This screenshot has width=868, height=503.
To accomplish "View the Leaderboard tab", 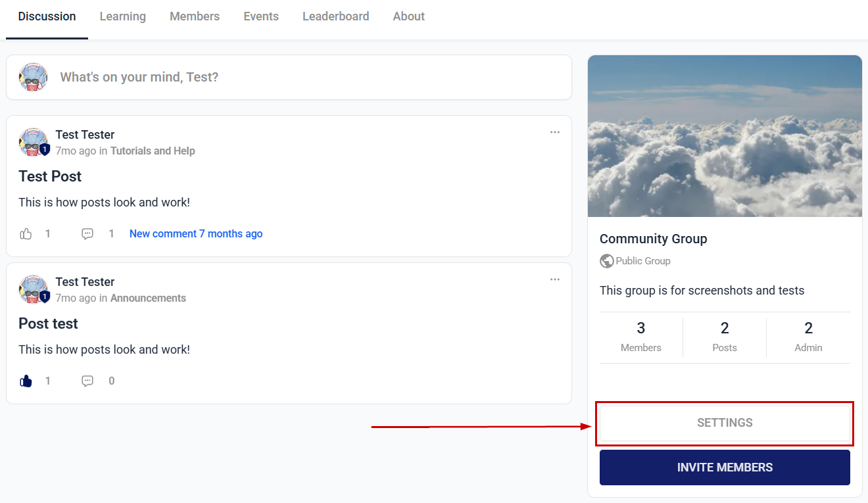I will [335, 16].
